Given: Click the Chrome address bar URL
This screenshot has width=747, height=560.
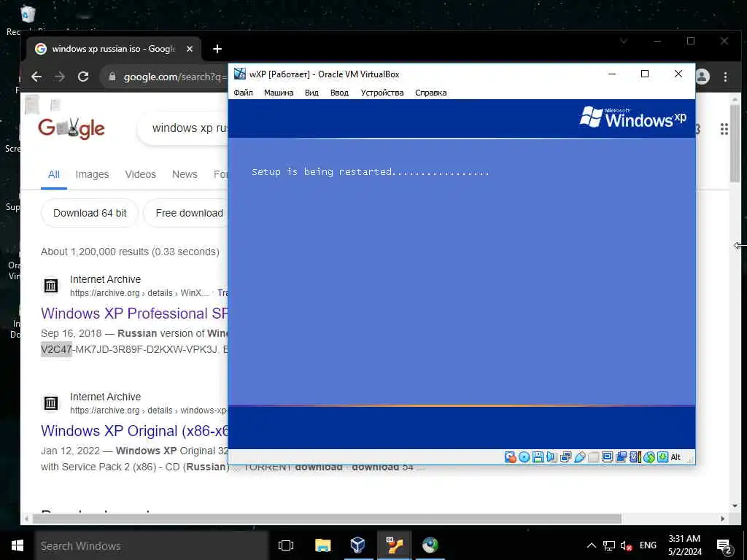Looking at the screenshot, I should (x=175, y=77).
